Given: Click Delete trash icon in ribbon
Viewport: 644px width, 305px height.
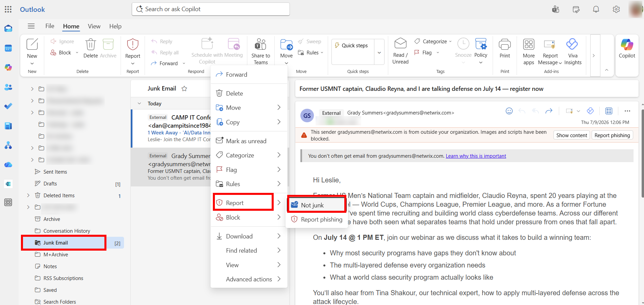Looking at the screenshot, I should pos(91,44).
